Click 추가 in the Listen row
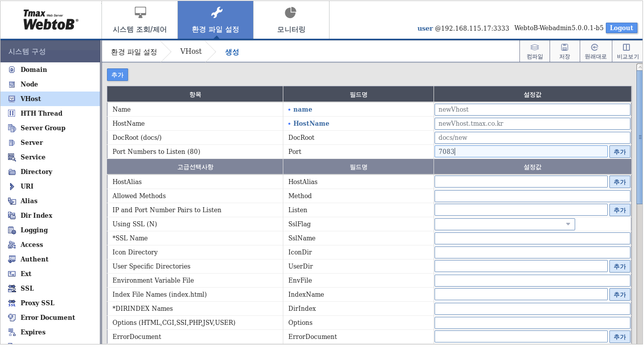644x347 pixels. click(620, 210)
